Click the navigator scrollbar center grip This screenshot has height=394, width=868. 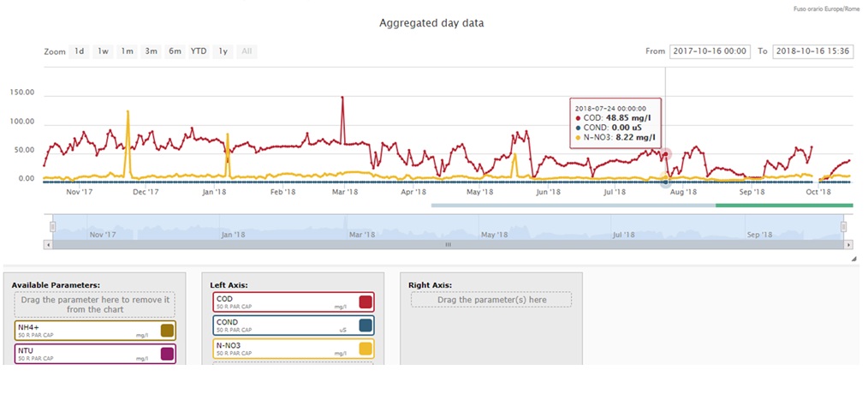[446, 244]
